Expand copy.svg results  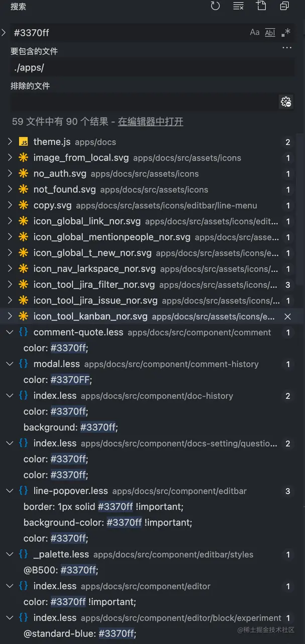(x=10, y=205)
